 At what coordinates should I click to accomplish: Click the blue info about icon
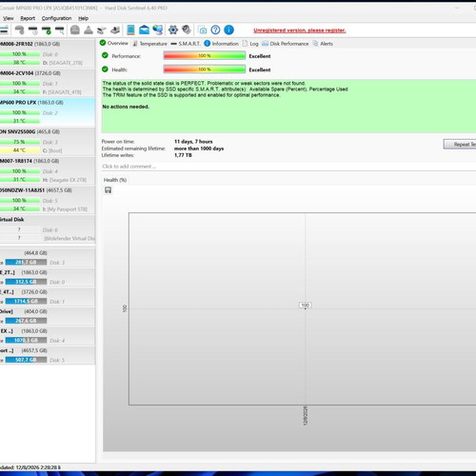pyautogui.click(x=228, y=30)
